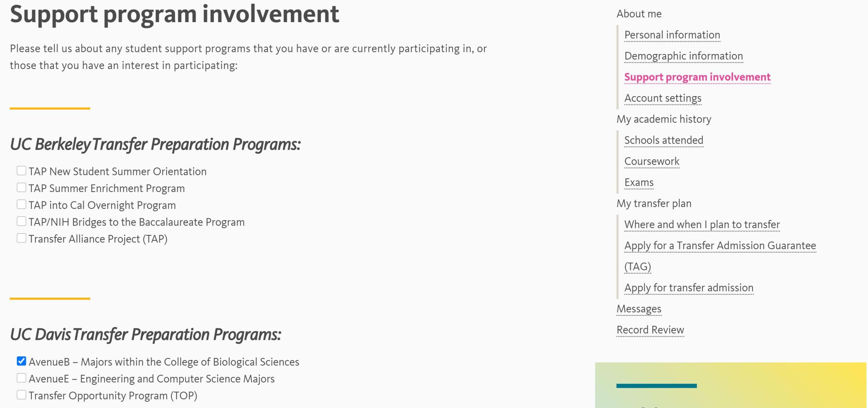Check Transfer Opportunity Program (TOP) box
Screen dimensions: 868x408
point(21,395)
